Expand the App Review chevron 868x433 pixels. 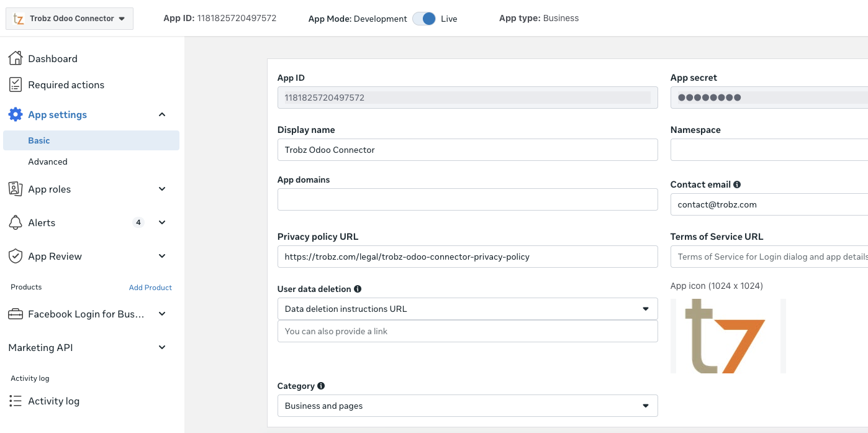click(162, 256)
